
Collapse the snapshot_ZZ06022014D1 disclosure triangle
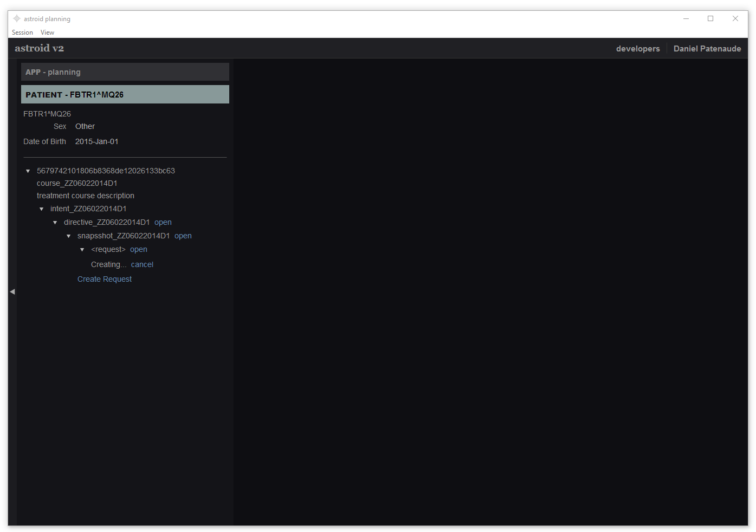pos(69,236)
